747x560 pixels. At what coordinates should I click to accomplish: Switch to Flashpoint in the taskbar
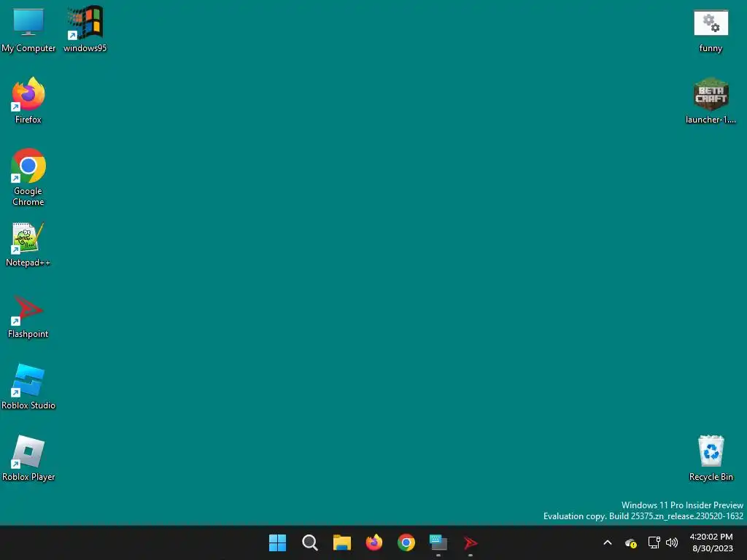click(471, 542)
